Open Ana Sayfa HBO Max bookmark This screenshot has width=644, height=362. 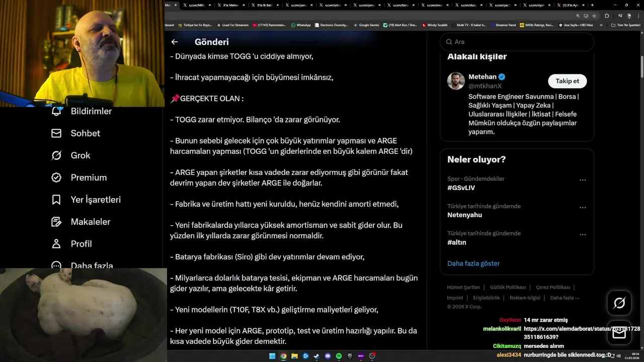(x=576, y=25)
